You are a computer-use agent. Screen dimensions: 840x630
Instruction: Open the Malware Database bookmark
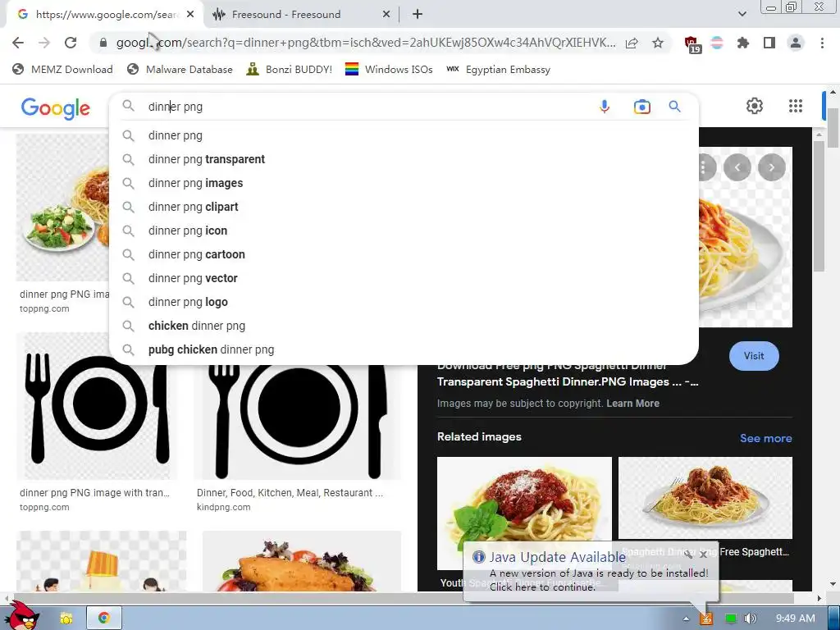coord(180,69)
